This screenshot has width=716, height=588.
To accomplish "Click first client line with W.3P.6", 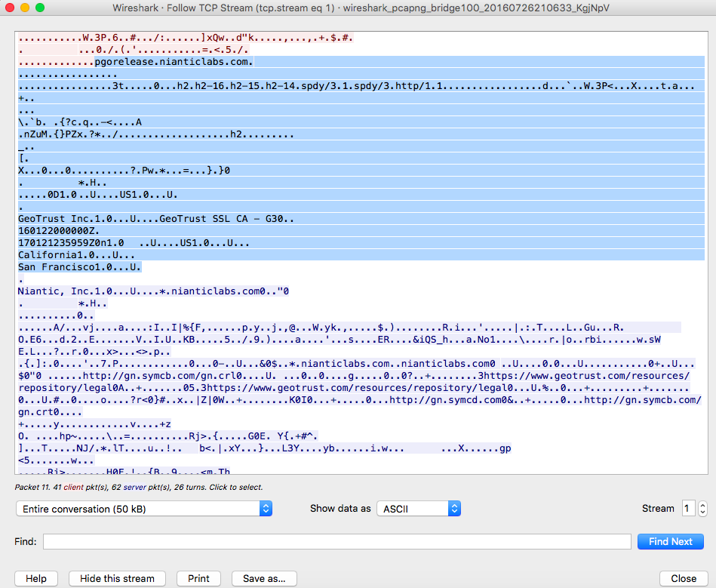I will (x=186, y=38).
